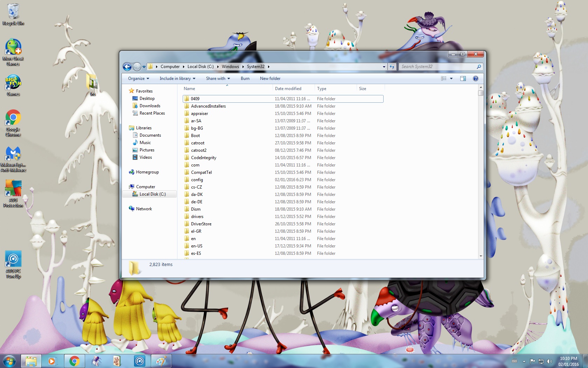
Task: Select Network in navigation pane
Action: pos(144,209)
